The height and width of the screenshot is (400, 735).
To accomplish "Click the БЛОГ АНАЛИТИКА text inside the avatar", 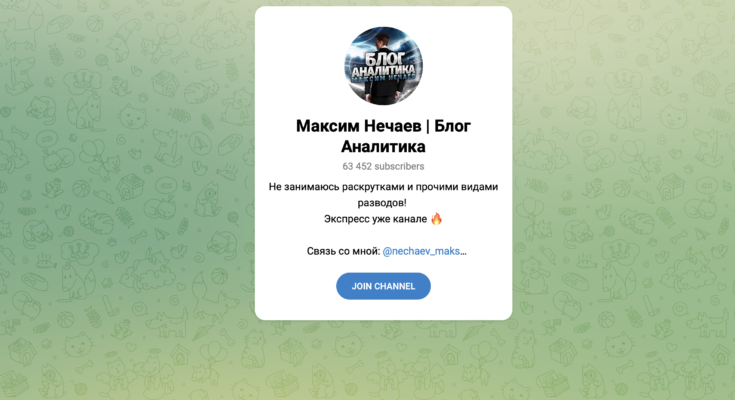I will [x=383, y=66].
